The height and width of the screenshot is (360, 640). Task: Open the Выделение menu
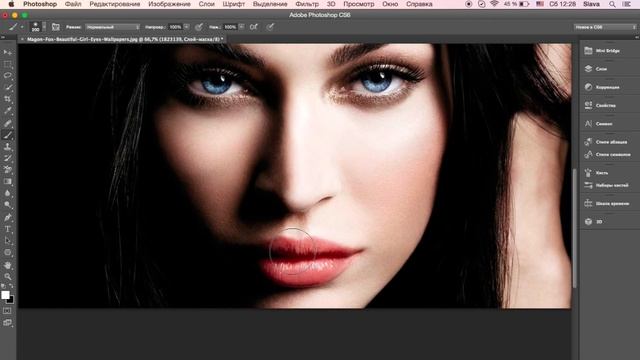(x=270, y=4)
